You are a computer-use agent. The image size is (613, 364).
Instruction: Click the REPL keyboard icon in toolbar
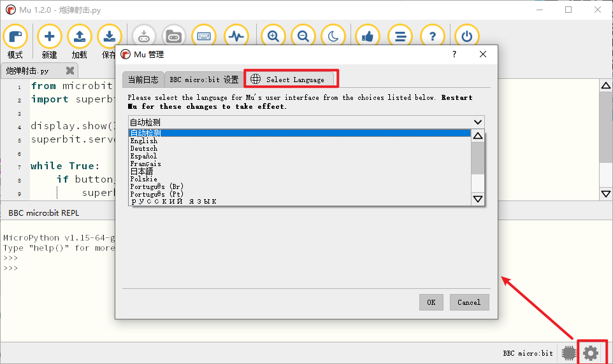(x=203, y=37)
